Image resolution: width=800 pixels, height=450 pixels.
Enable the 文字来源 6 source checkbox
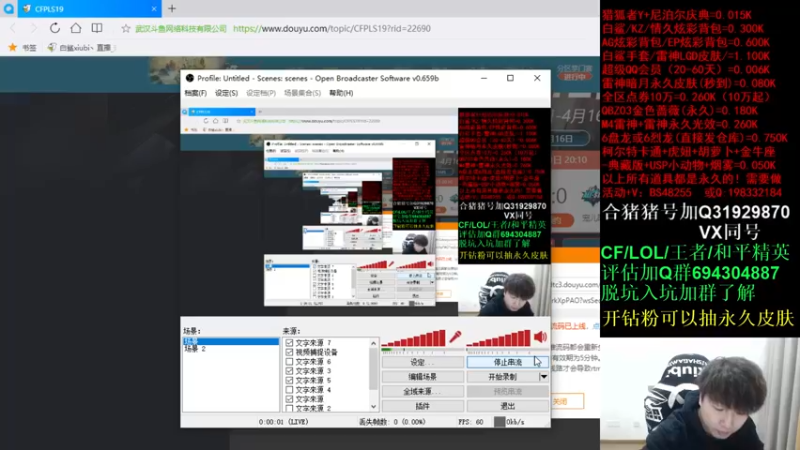point(289,362)
